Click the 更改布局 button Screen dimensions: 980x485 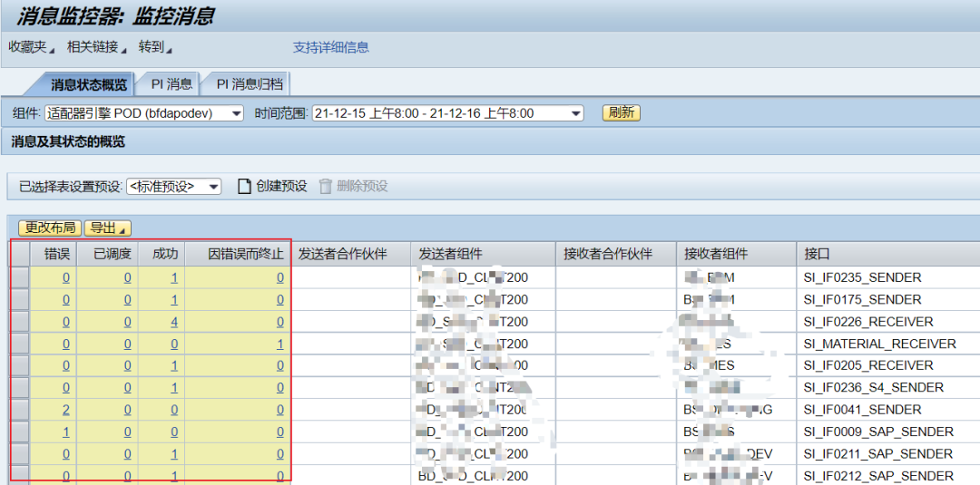[51, 228]
